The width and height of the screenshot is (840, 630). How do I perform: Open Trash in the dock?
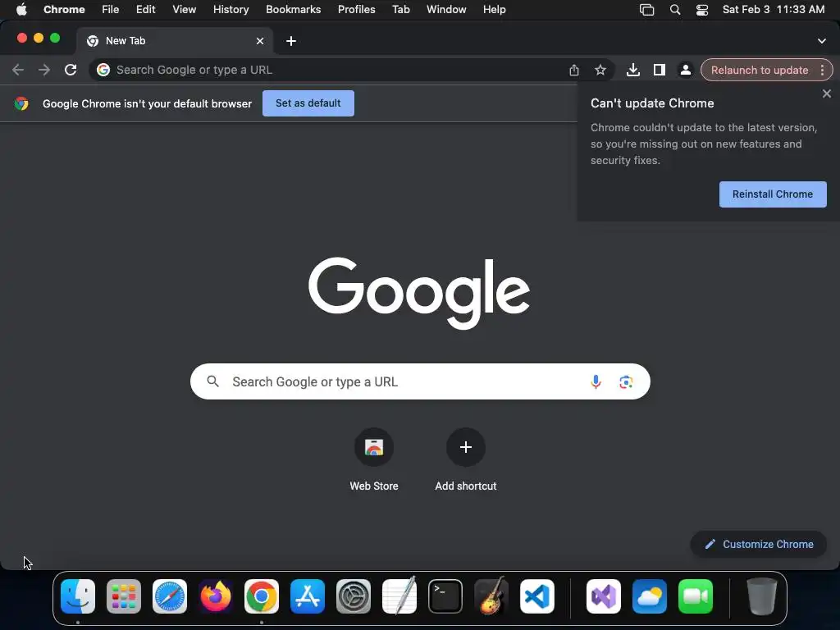(x=762, y=596)
